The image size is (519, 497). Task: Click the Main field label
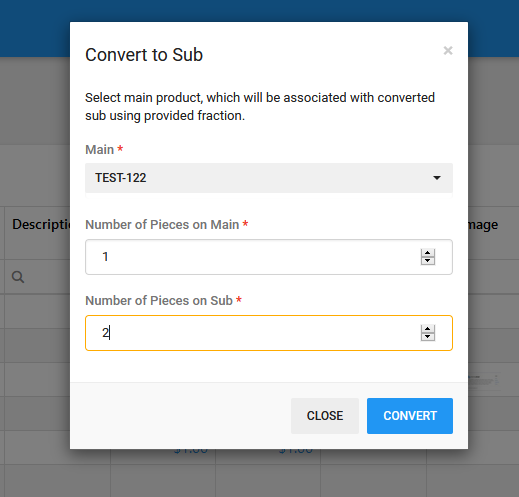point(100,149)
